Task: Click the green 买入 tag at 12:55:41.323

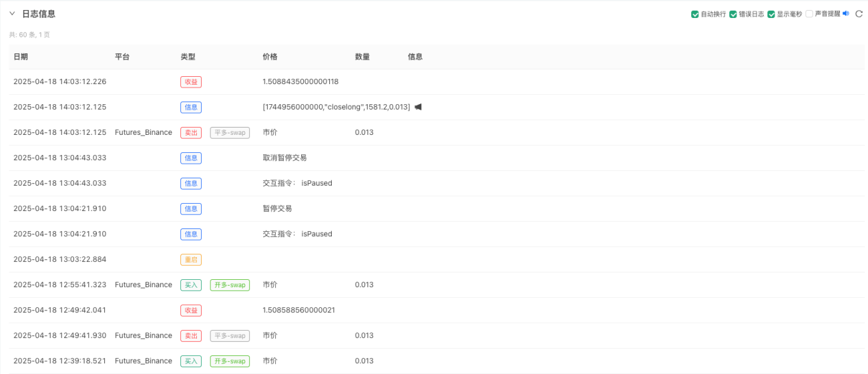Action: pyautogui.click(x=191, y=285)
